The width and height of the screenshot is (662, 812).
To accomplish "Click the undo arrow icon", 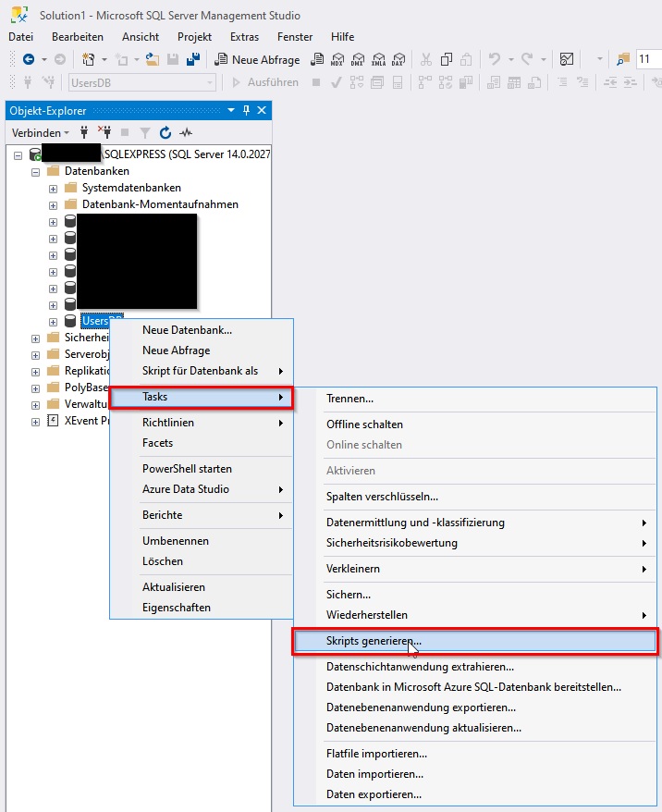I will tap(495, 59).
